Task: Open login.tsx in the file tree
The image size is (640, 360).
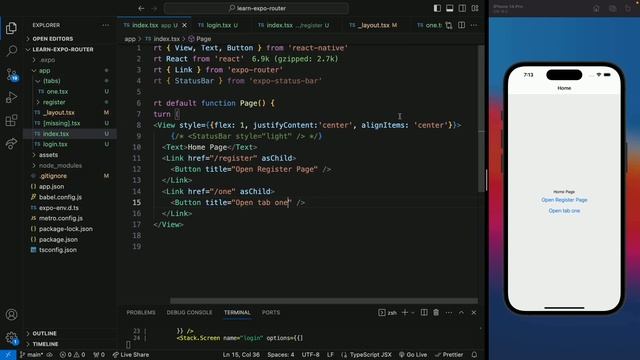Action: point(55,144)
